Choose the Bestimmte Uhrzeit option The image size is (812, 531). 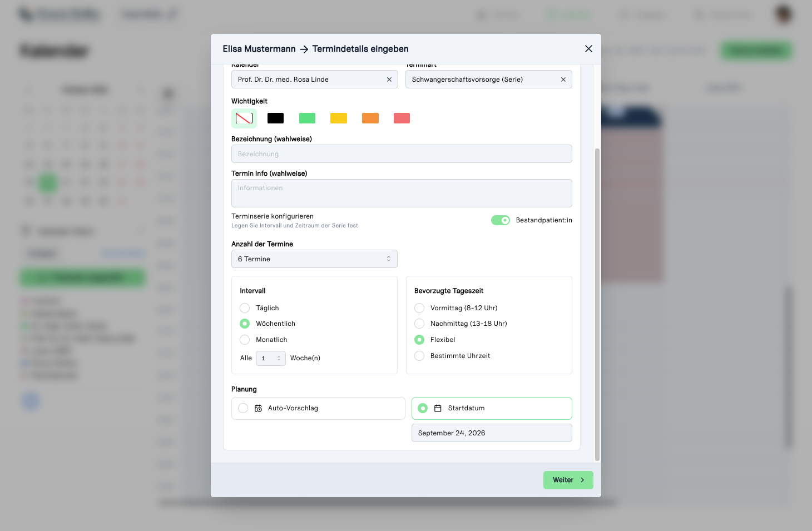(419, 356)
